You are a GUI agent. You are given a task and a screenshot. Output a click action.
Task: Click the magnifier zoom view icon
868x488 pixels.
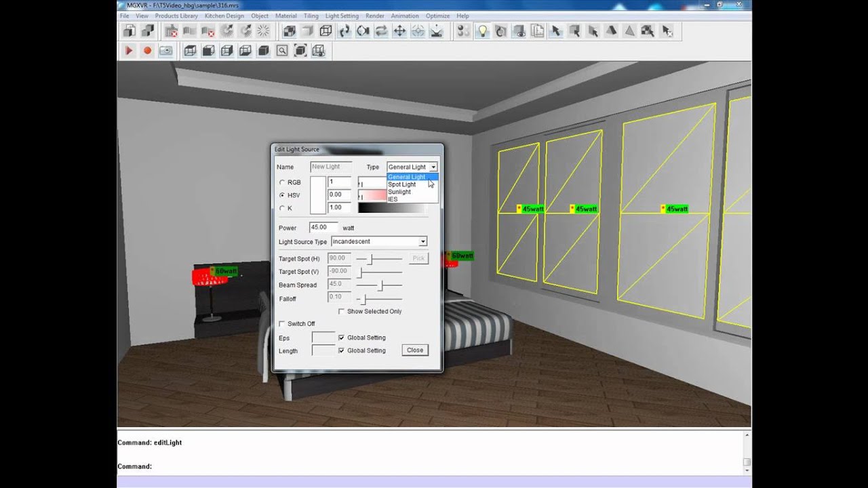pos(281,50)
